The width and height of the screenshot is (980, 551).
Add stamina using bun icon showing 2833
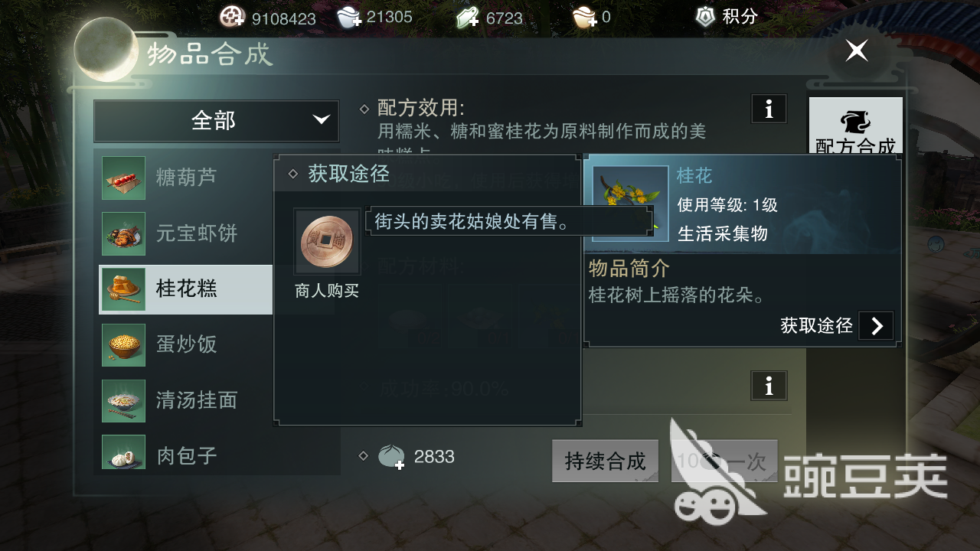[392, 457]
